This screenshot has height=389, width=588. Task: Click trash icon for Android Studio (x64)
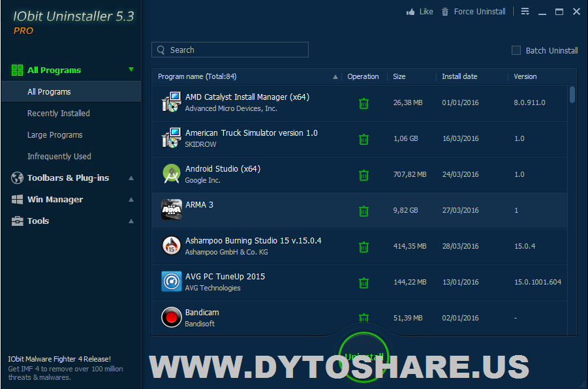click(364, 175)
